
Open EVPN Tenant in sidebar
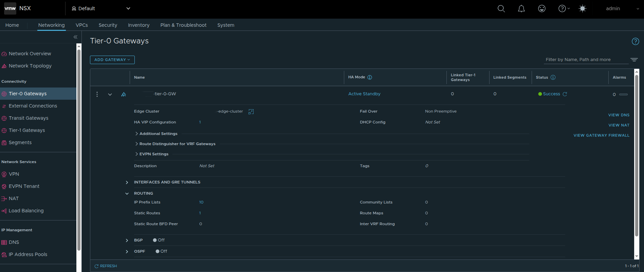coord(24,186)
